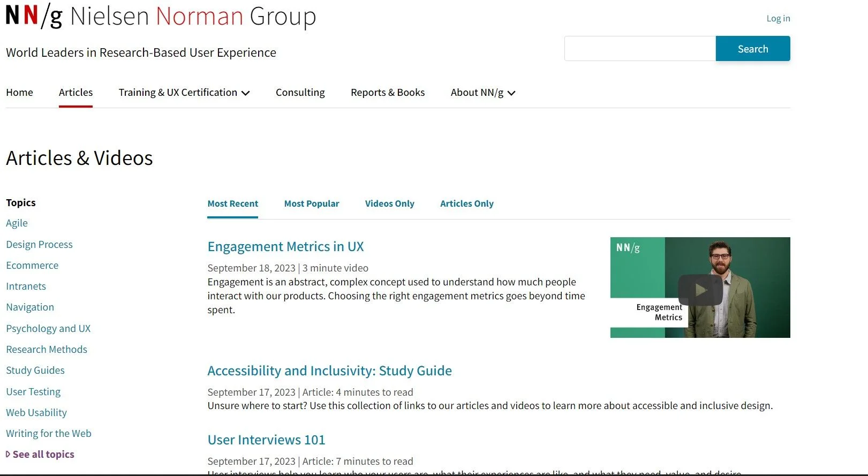Play the Engagement Metrics video
This screenshot has height=476, width=868.
pyautogui.click(x=700, y=290)
